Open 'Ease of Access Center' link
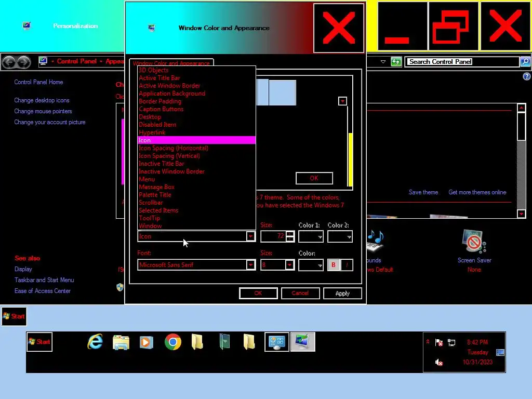The image size is (532, 399). coord(43,291)
